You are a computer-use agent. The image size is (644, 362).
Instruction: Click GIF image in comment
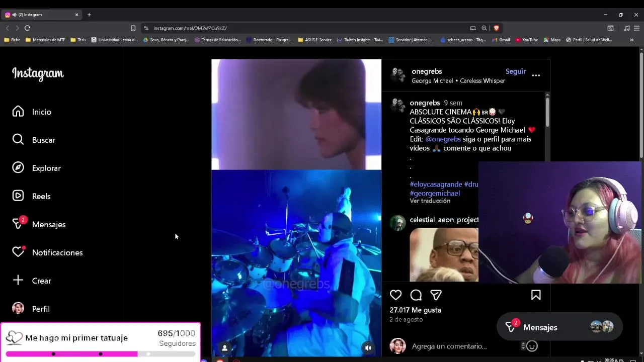click(444, 254)
